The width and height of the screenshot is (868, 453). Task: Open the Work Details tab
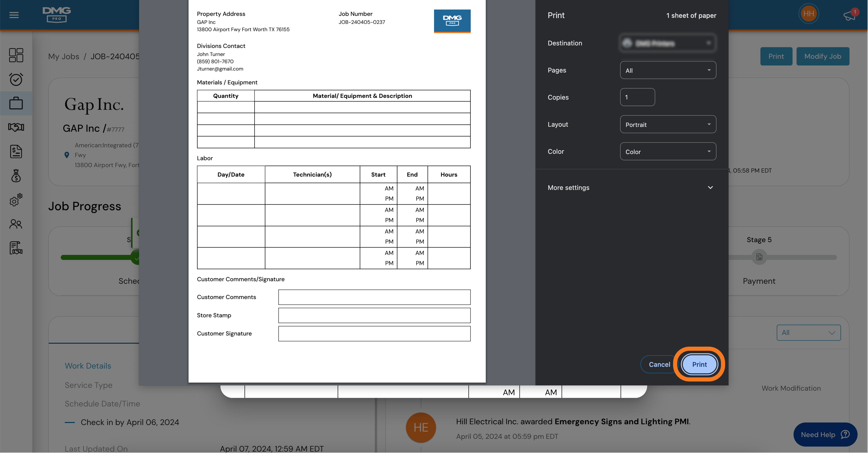click(x=88, y=366)
